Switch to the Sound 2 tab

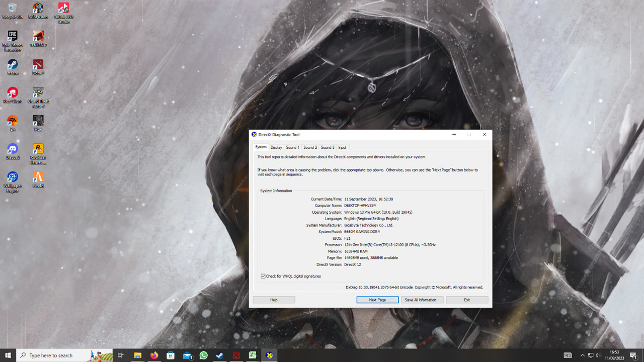tap(310, 147)
